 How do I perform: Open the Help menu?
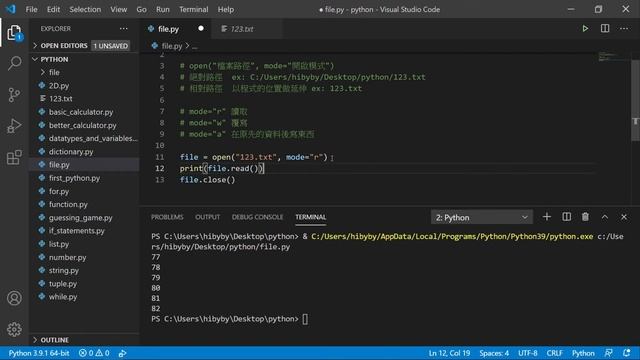click(x=226, y=9)
